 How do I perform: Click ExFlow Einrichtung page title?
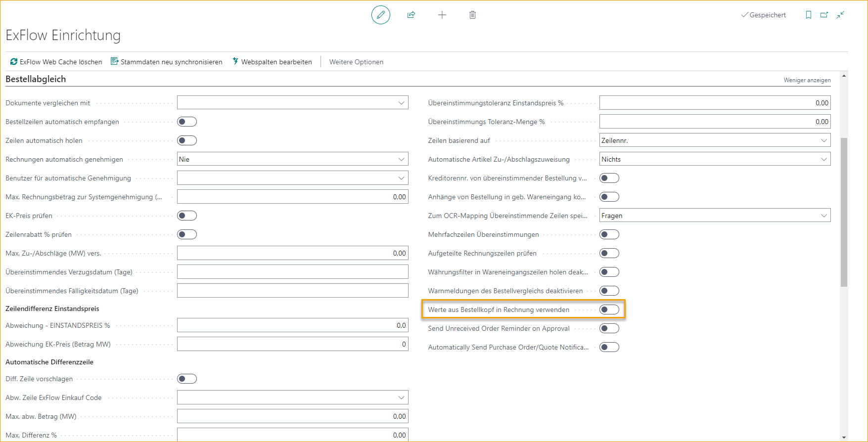(x=63, y=35)
